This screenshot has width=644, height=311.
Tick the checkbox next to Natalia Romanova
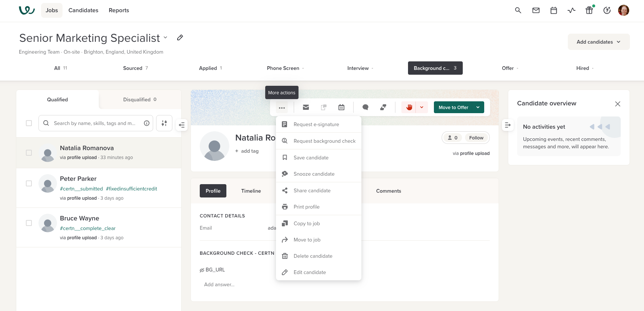pyautogui.click(x=29, y=153)
